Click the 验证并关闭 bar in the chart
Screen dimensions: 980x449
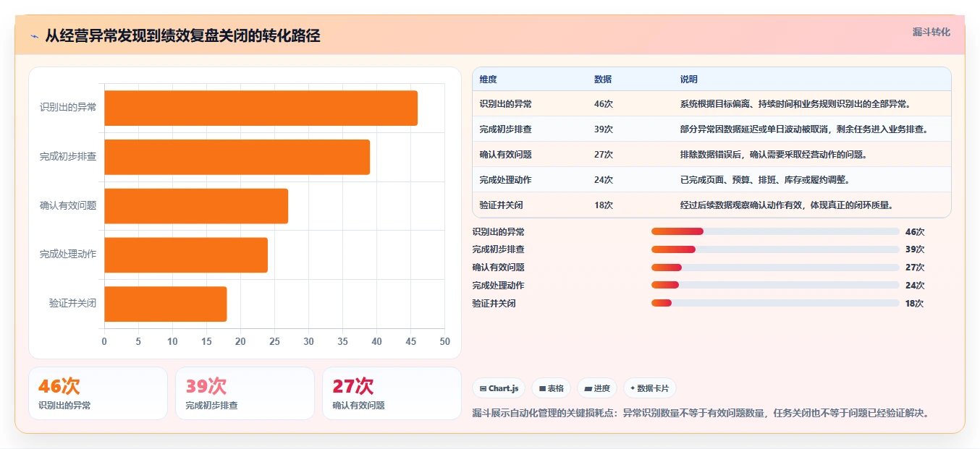coord(166,304)
